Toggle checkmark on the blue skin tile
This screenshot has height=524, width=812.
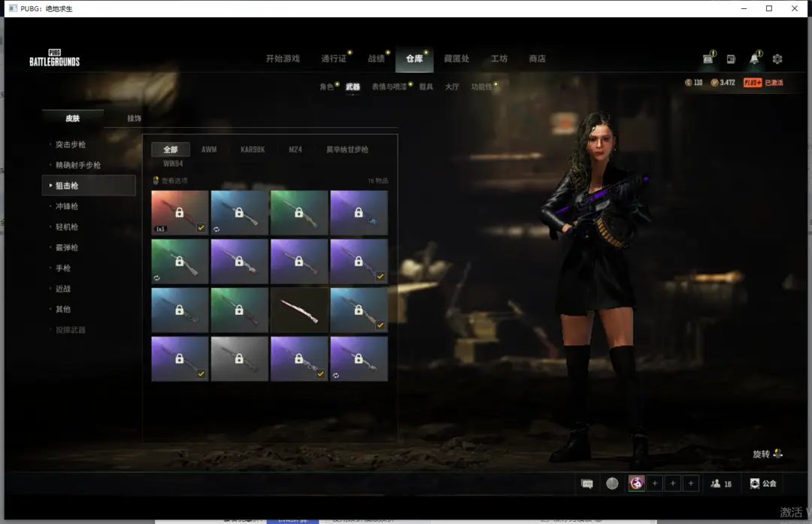click(380, 325)
